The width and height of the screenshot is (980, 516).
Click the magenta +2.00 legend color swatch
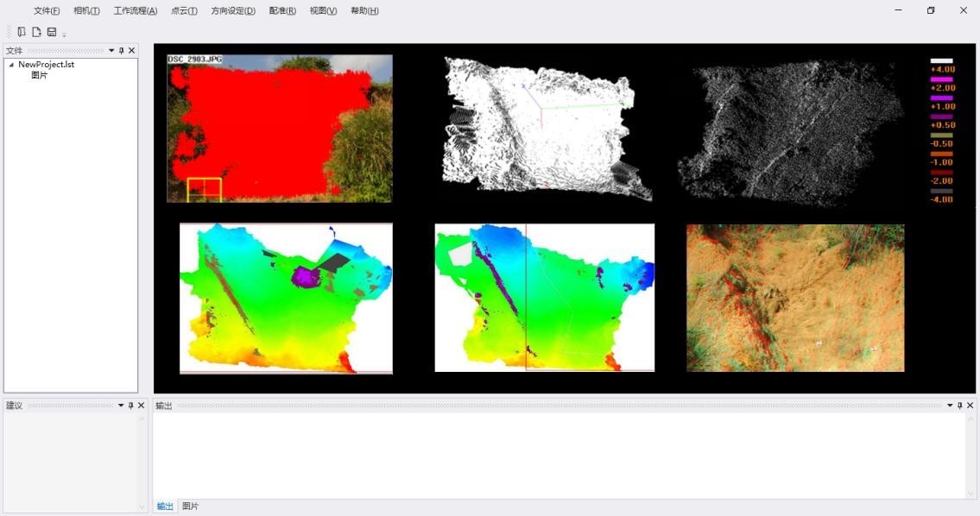pos(941,79)
